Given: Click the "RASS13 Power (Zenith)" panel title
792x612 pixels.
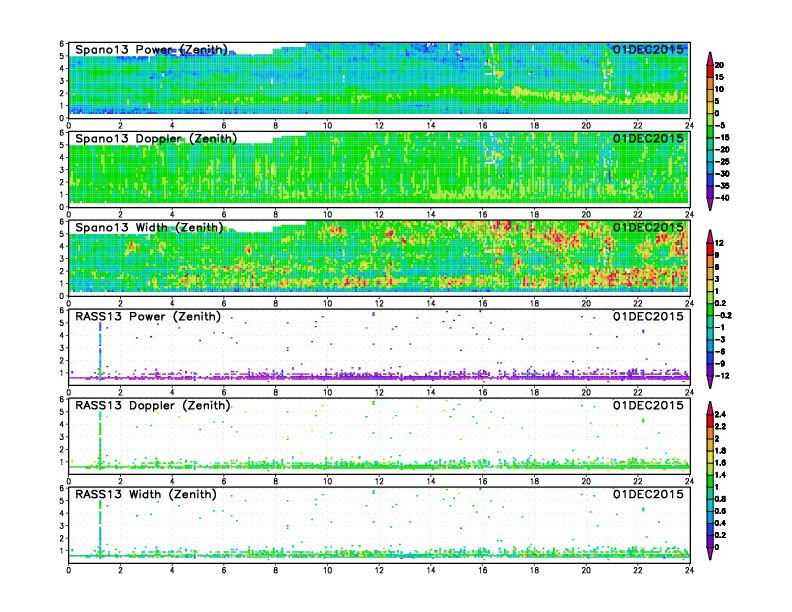Looking at the screenshot, I should (x=148, y=317).
